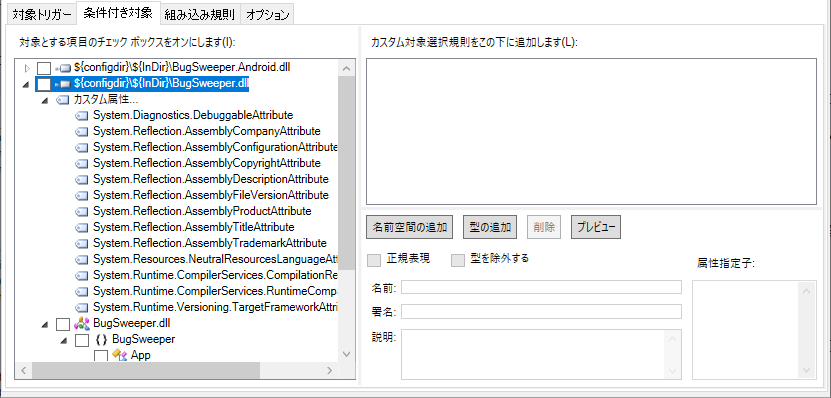
Task: Switch to the 対象トリガー tab
Action: coord(41,14)
